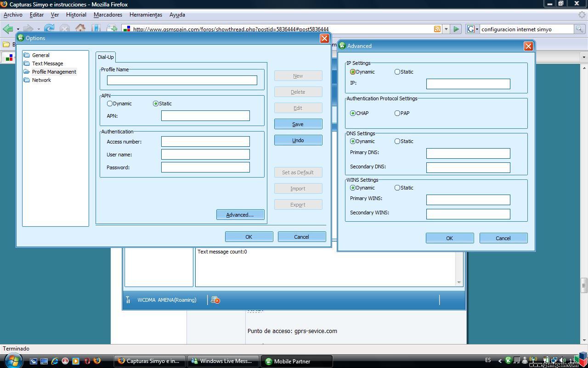Open the address bar history dropdown arrow
Screen dimensions: 588x368
click(x=446, y=29)
